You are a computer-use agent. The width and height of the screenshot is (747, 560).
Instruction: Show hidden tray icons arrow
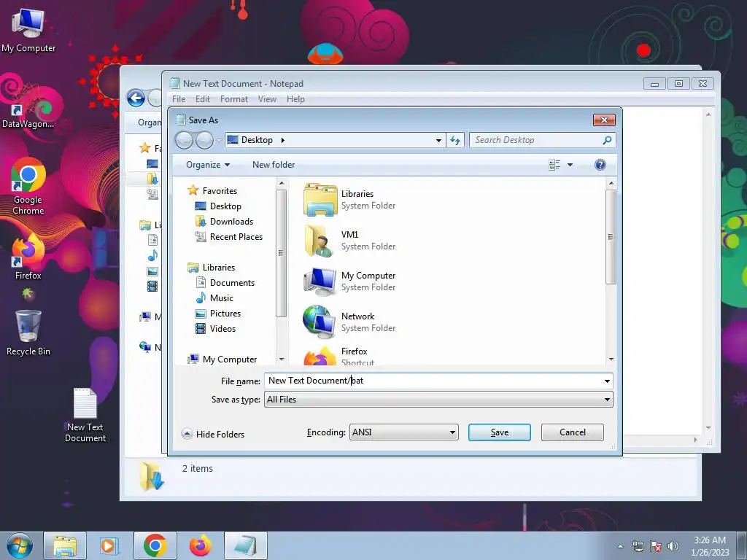620,546
